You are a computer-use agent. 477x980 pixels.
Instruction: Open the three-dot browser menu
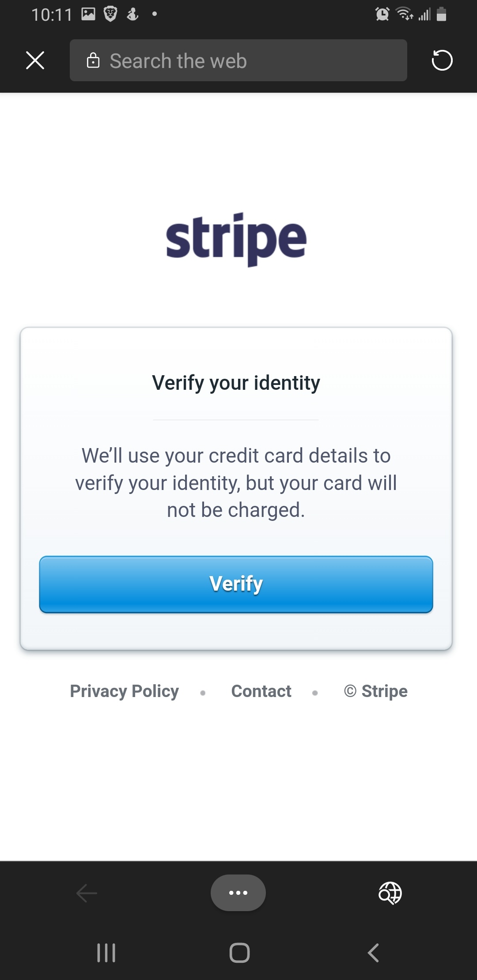pos(238,893)
